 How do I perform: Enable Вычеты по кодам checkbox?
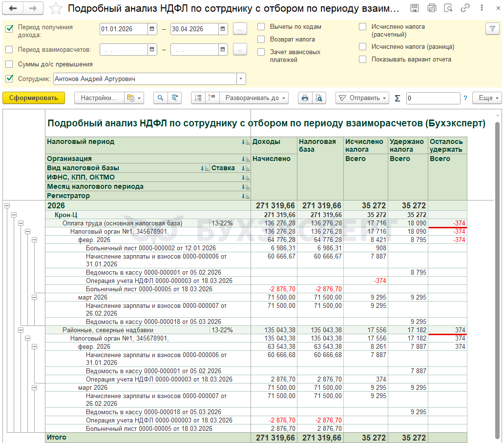click(261, 27)
